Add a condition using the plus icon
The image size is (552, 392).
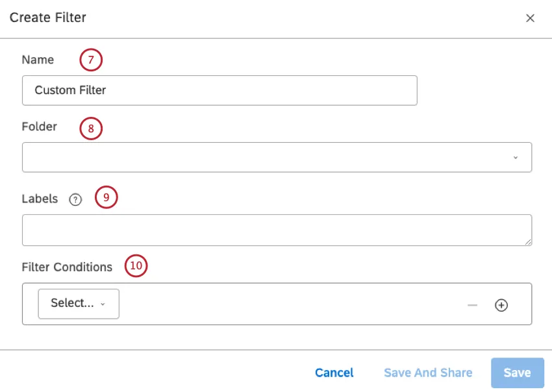click(501, 304)
